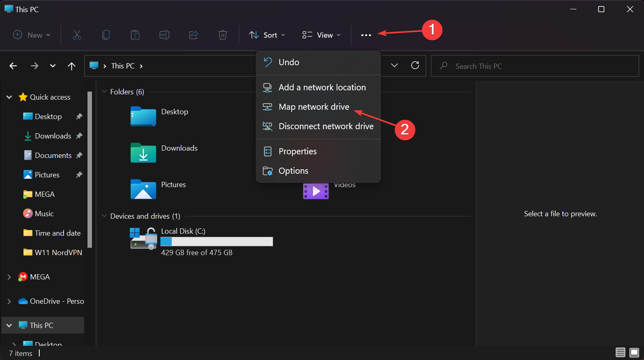Open the Desktop folder icon in Folders
This screenshot has width=644, height=360.
click(x=143, y=116)
